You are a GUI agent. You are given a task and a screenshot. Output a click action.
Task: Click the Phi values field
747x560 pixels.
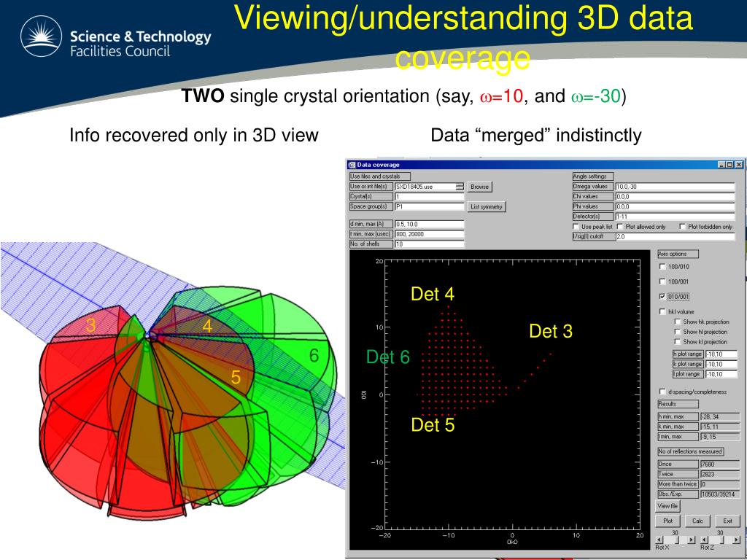pyautogui.click(x=675, y=206)
